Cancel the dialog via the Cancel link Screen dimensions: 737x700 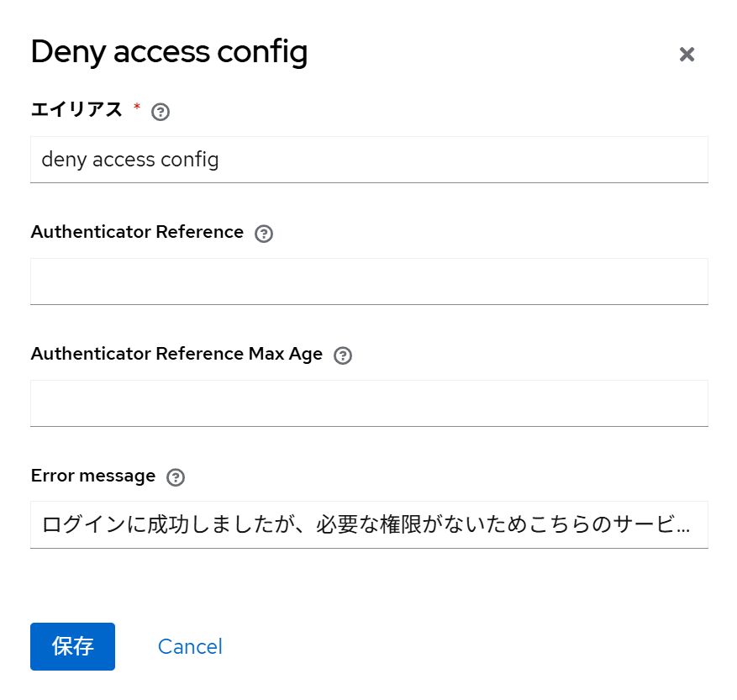(190, 646)
